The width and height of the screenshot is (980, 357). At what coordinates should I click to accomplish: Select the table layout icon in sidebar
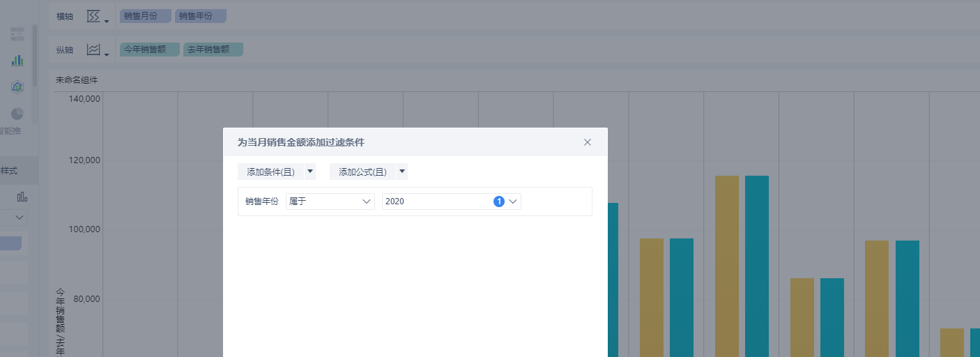(x=17, y=33)
